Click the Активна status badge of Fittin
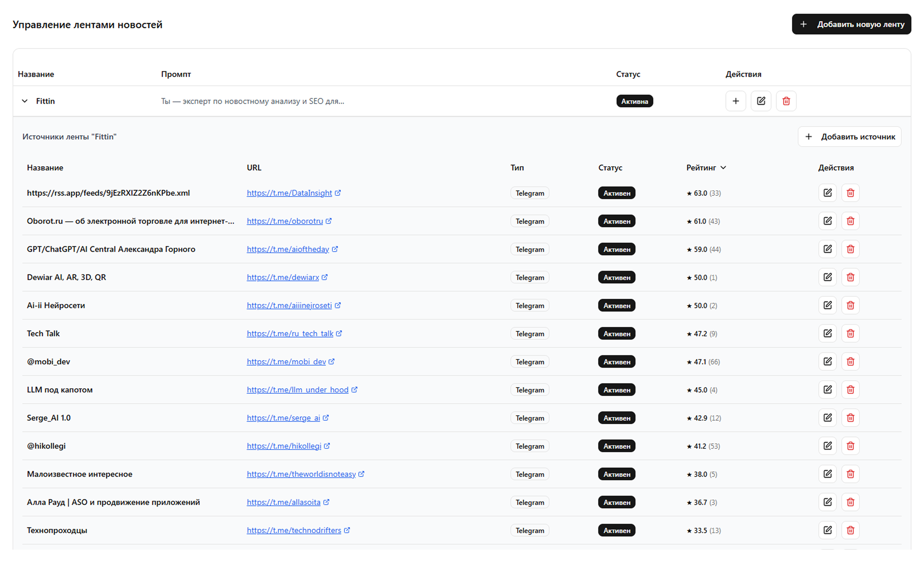 635,101
